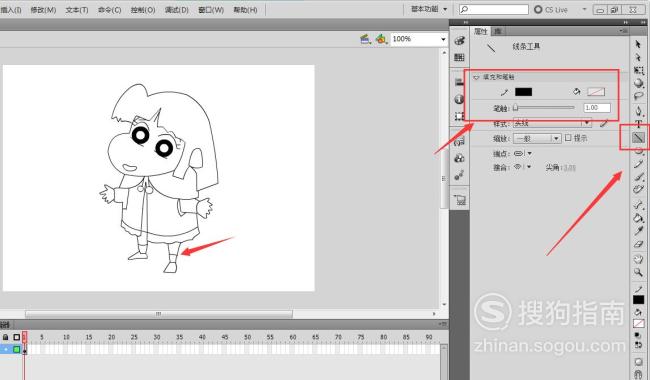Select the Eyedropper tool

click(638, 231)
